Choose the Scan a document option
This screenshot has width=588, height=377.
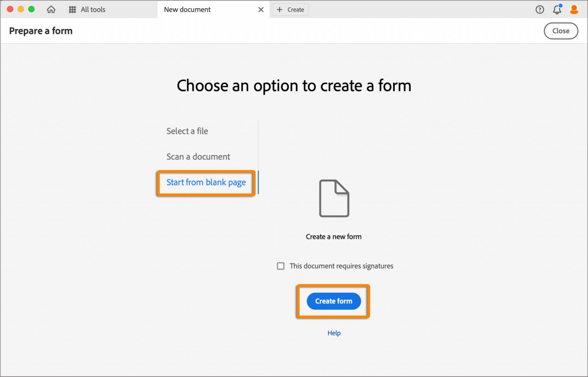pos(198,157)
